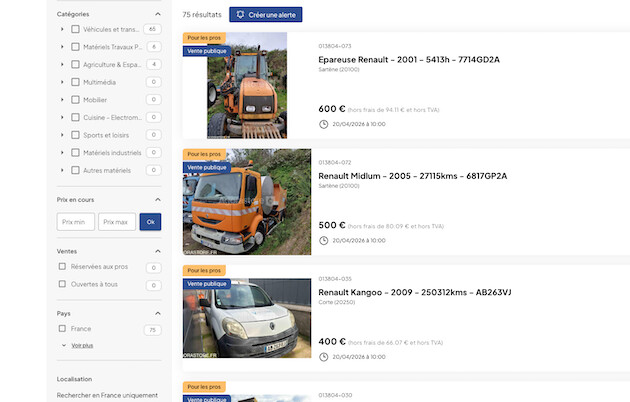The image size is (630, 402).
Task: Tick the Réservées aux pros checkbox
Action: coord(63,267)
